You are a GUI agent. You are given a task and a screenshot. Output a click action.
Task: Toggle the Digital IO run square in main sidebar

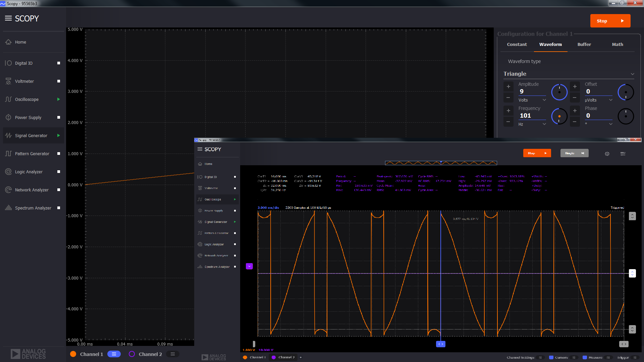click(59, 63)
